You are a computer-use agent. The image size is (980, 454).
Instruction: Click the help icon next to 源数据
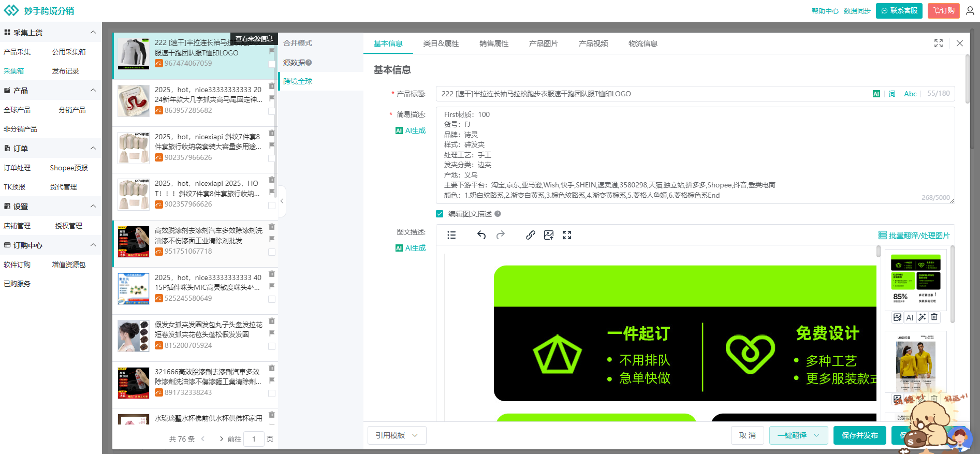coord(309,63)
